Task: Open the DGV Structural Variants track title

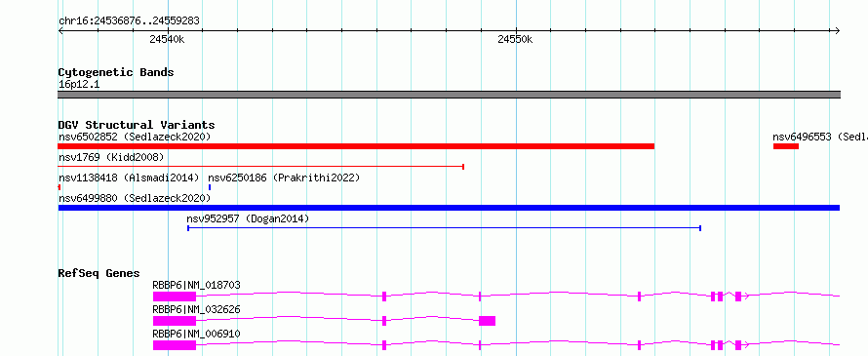Action: tap(137, 125)
